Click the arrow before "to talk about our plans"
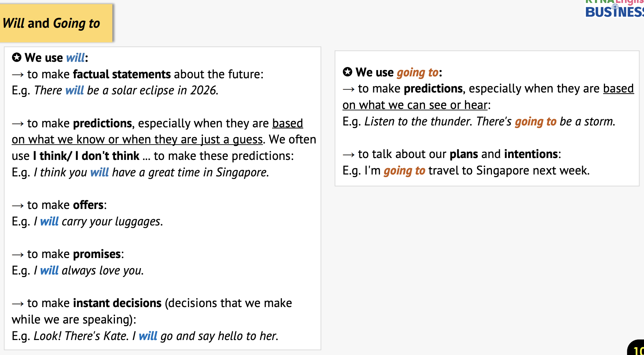Viewport: 644px width, 355px height. coord(349,154)
